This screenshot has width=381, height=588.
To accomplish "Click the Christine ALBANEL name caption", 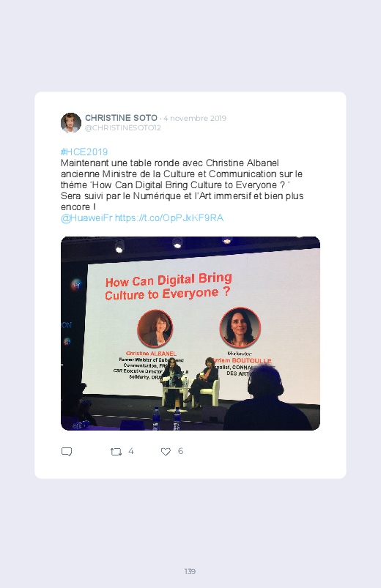I will [x=151, y=353].
